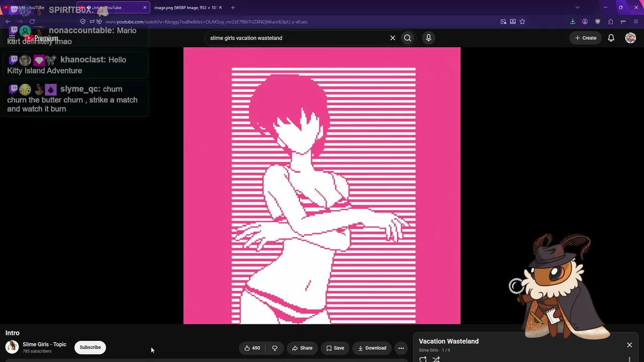The image size is (644, 362).
Task: Go to YouTube Premium home logo
Action: point(42,38)
